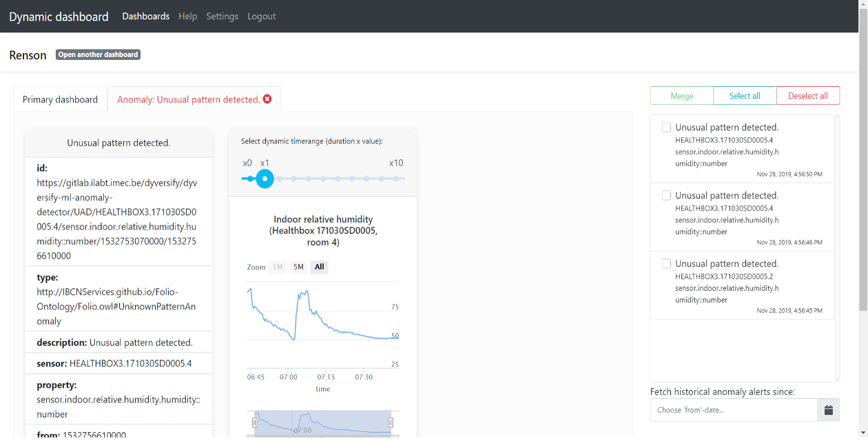Click the x1 timerange slider knob

265,179
